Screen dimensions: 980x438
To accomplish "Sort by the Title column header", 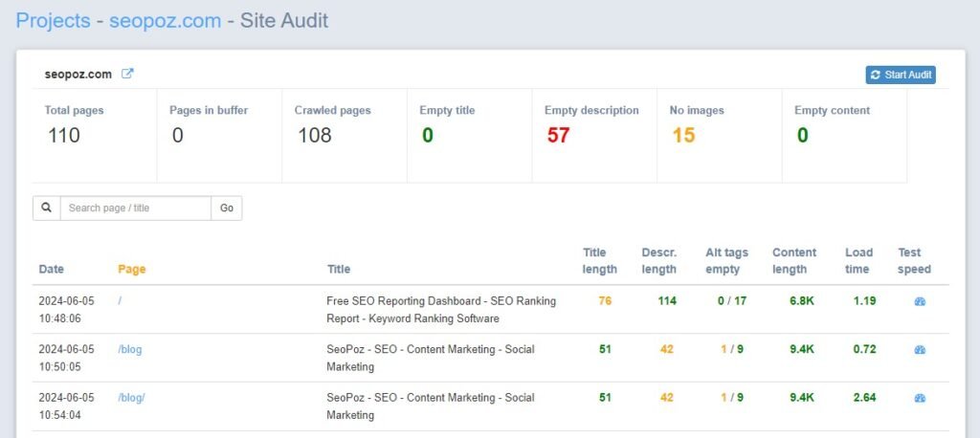I will (x=339, y=270).
